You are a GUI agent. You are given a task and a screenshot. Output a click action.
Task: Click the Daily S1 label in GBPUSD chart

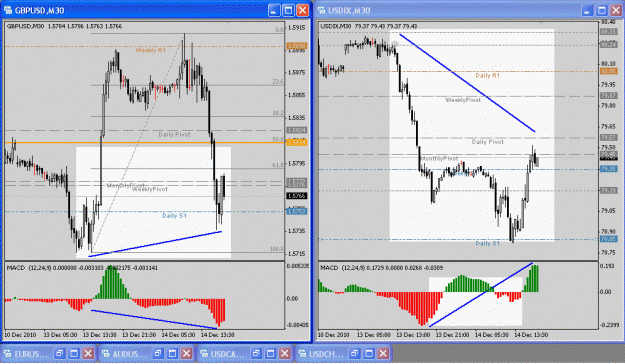(174, 216)
